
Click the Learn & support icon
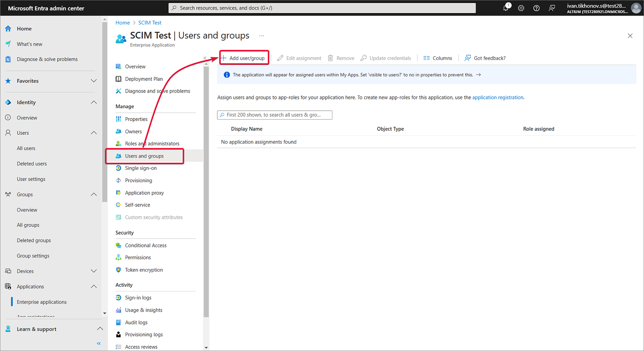pyautogui.click(x=8, y=329)
